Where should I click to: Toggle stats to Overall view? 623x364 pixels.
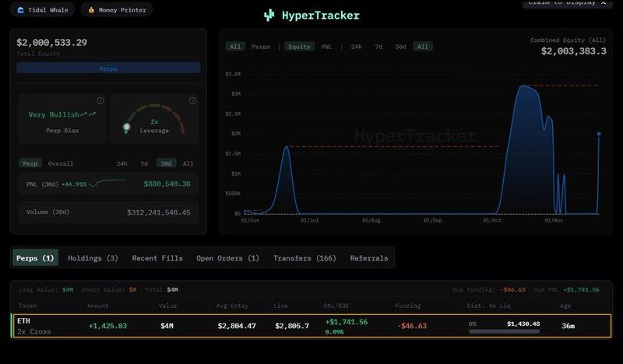pos(61,163)
